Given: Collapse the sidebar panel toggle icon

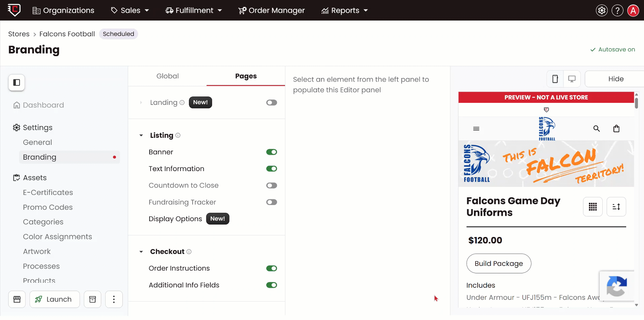Looking at the screenshot, I should click(x=16, y=82).
